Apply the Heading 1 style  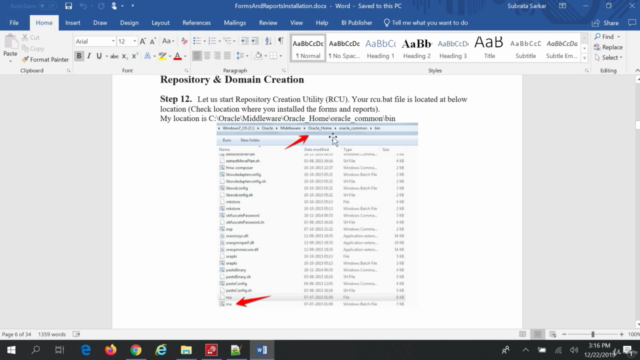tap(380, 48)
